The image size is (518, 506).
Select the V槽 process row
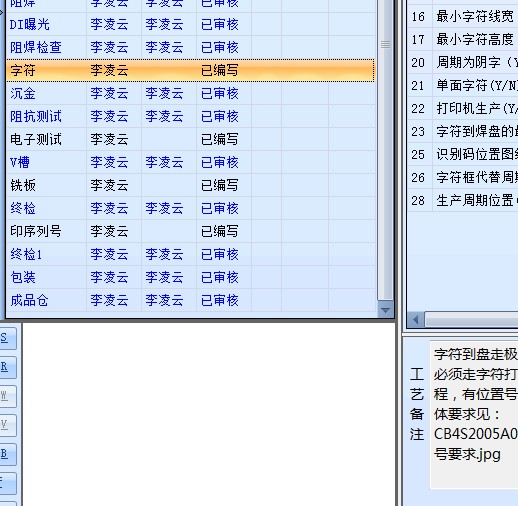[191, 162]
